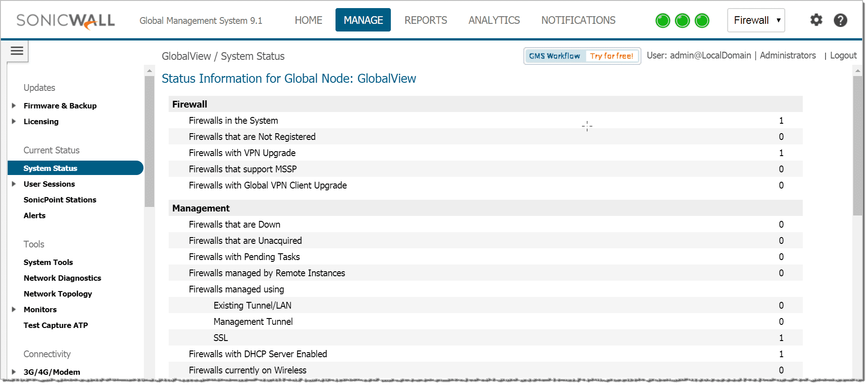Expand the Licensing section
This screenshot has width=868, height=386.
click(x=14, y=121)
